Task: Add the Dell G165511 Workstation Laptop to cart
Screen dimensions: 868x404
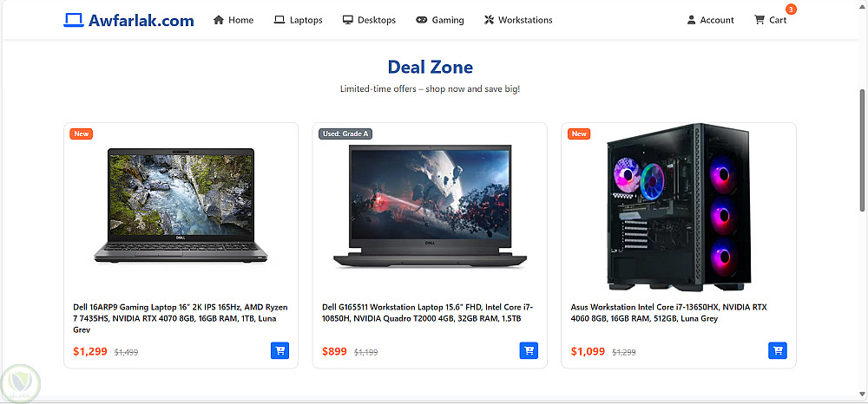Action: 529,350
